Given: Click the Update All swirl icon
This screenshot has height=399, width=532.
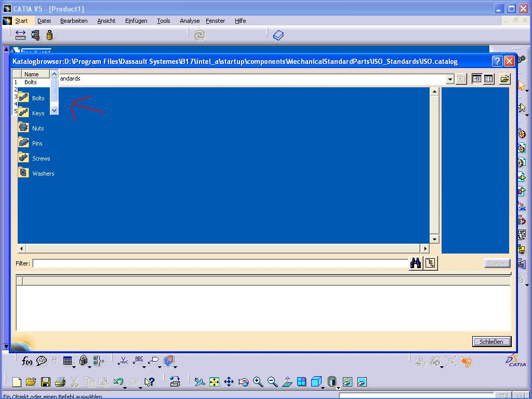Looking at the screenshot, I should pyautogui.click(x=200, y=35).
